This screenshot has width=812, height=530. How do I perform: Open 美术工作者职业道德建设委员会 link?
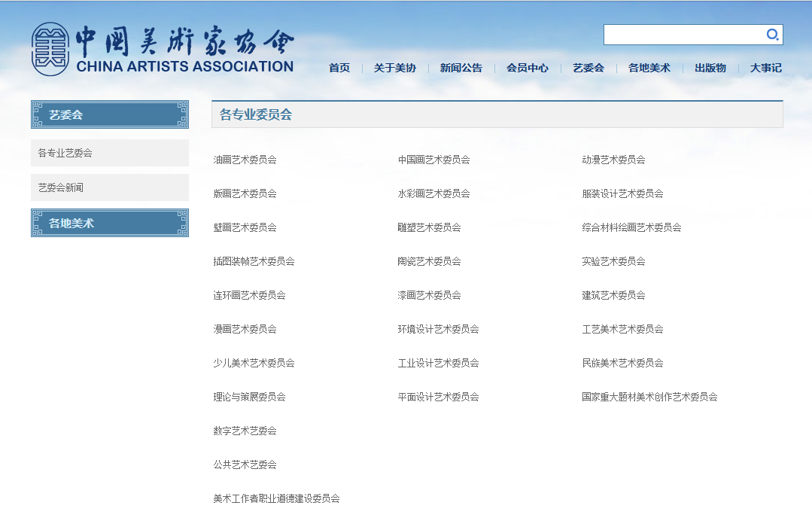[x=276, y=498]
